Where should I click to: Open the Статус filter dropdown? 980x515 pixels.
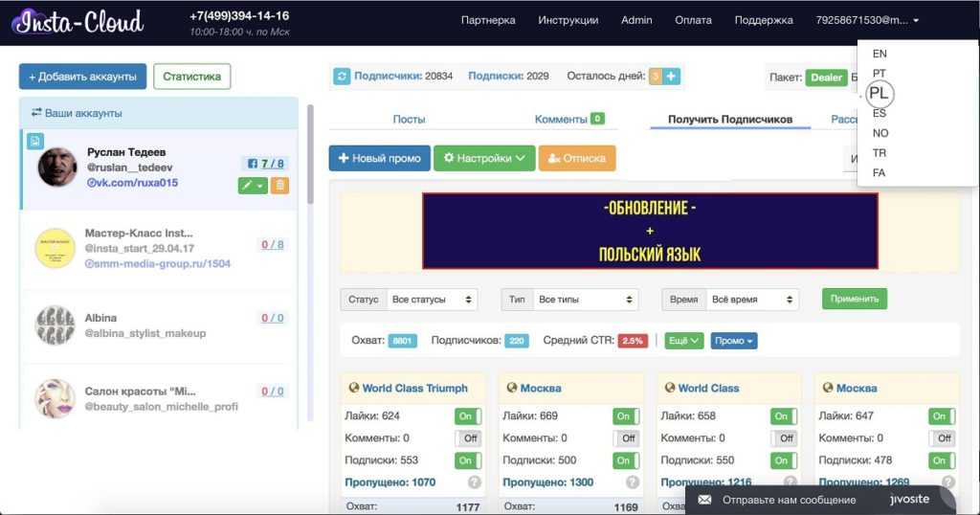pos(432,300)
